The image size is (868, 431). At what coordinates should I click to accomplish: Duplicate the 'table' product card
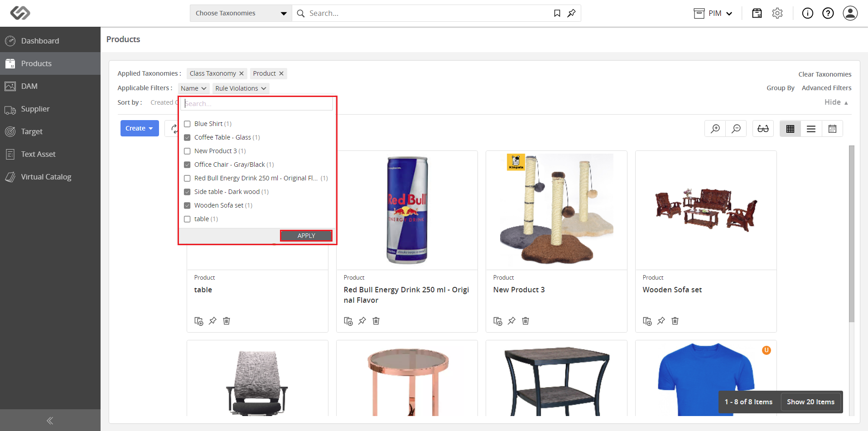(199, 321)
